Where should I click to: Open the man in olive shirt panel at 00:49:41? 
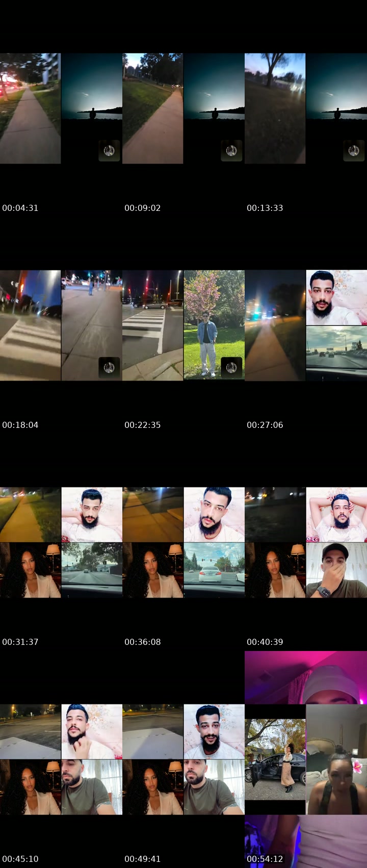pyautogui.click(x=214, y=788)
